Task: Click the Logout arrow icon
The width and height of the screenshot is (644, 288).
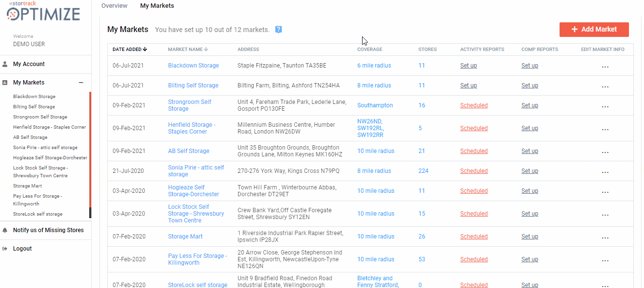Action: click(x=5, y=249)
